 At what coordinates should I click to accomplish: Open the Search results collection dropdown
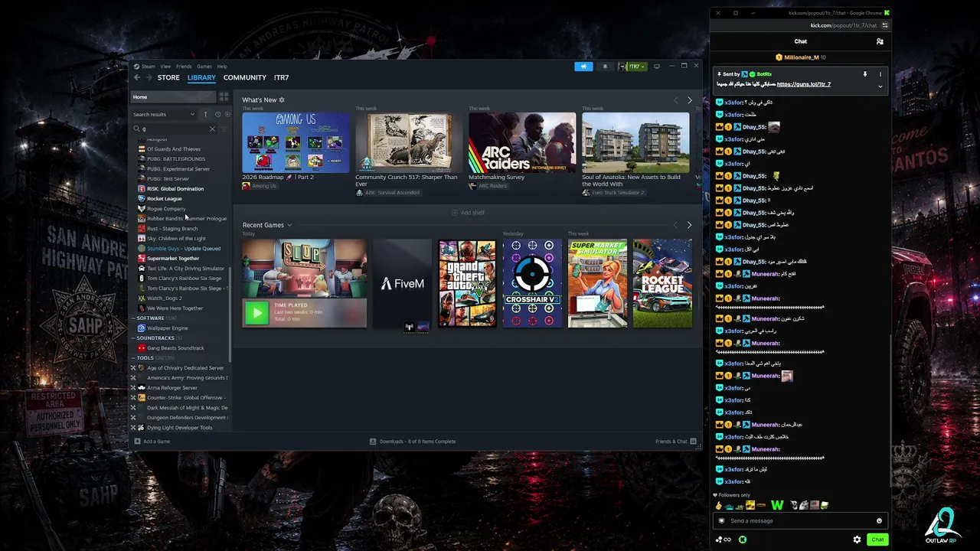pyautogui.click(x=164, y=114)
